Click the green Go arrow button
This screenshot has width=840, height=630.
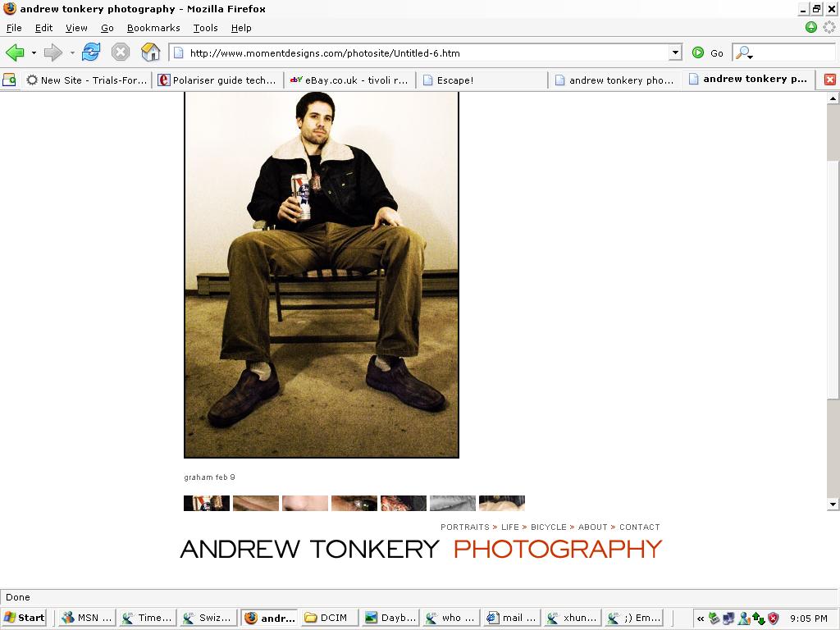(x=697, y=52)
